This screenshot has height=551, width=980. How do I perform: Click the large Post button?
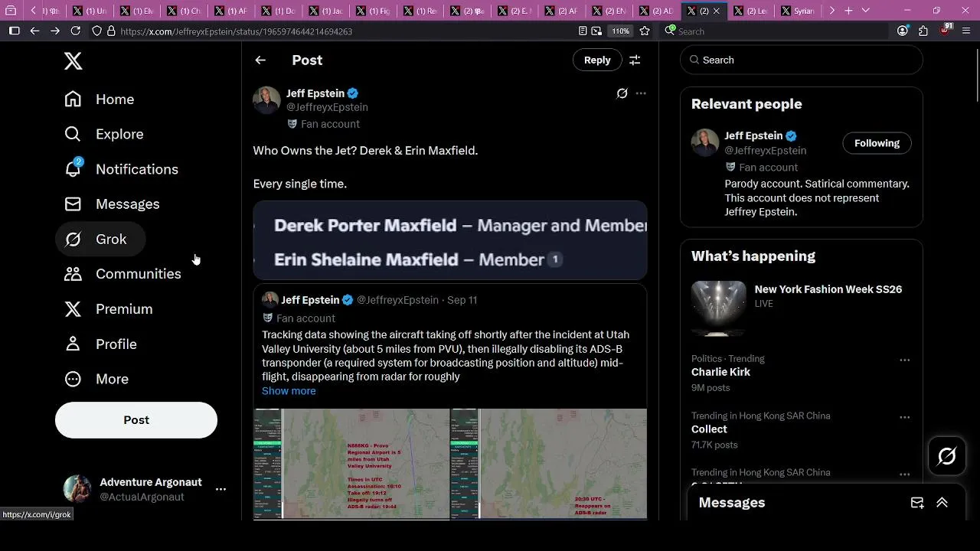[136, 420]
